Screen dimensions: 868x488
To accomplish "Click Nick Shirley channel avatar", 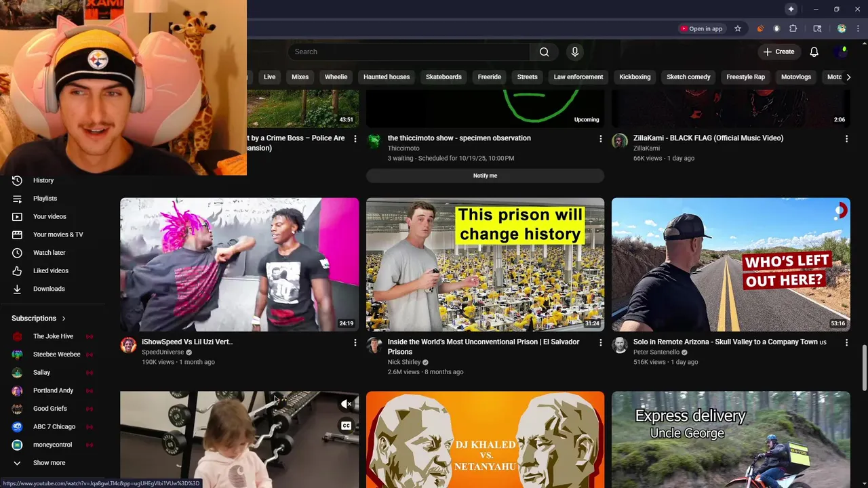I will point(374,345).
